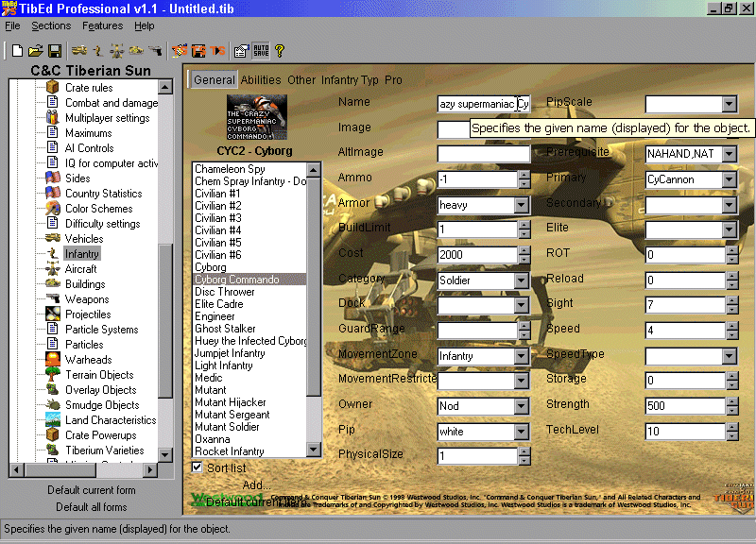Open the SpeedType dropdown

click(x=729, y=356)
